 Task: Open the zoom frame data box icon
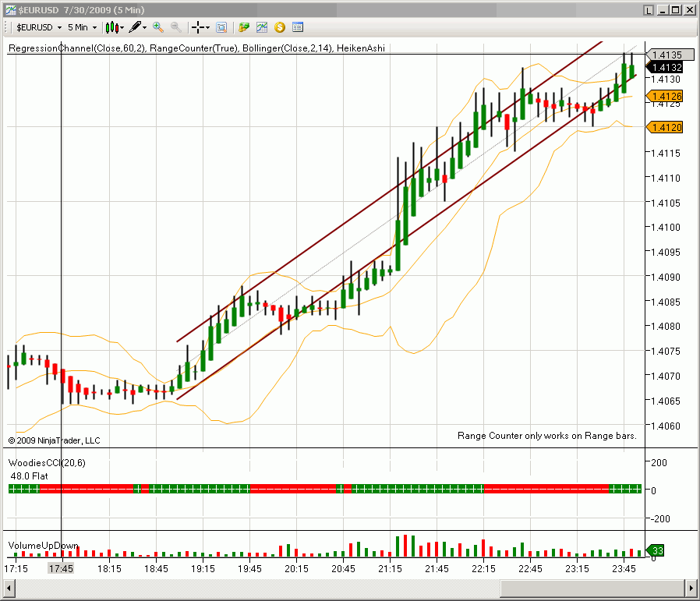221,28
